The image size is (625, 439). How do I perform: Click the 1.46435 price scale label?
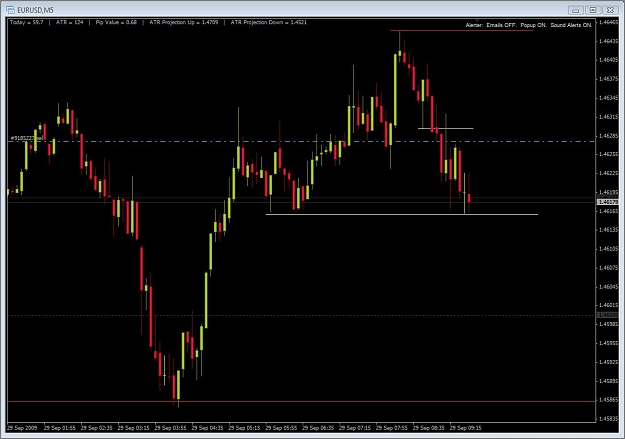coord(608,41)
